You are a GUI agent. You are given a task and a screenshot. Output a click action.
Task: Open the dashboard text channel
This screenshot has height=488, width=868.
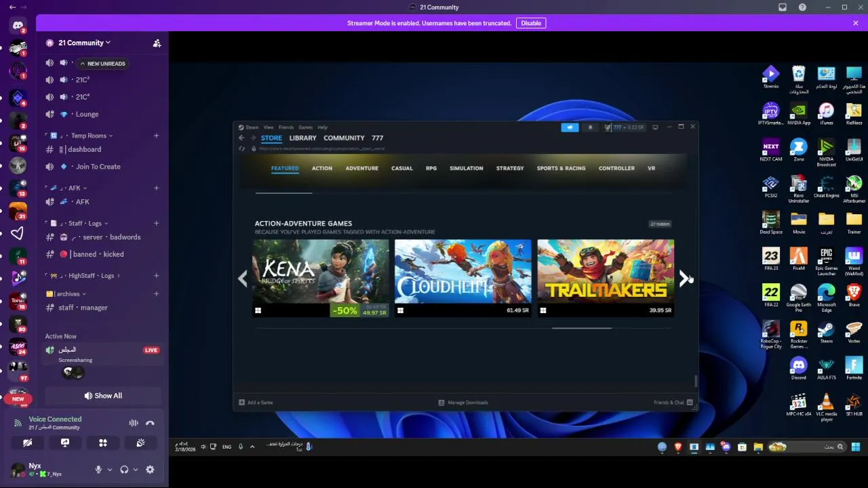84,149
